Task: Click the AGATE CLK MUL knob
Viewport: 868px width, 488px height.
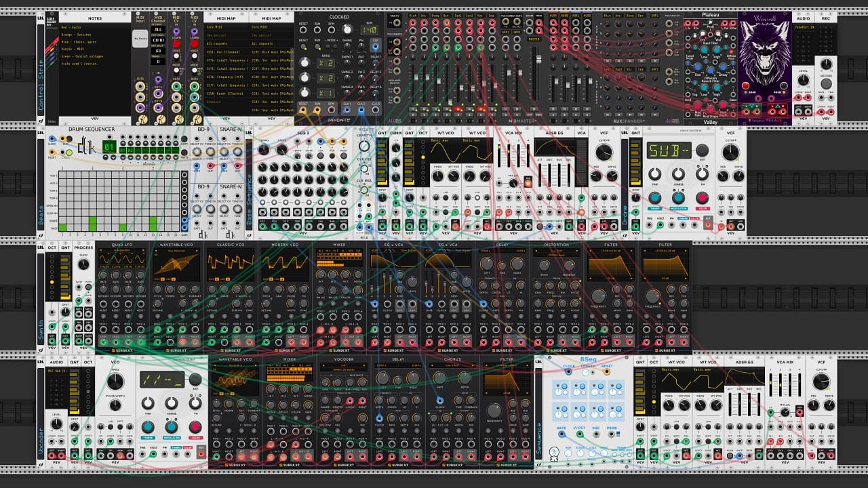Action: pos(364,189)
